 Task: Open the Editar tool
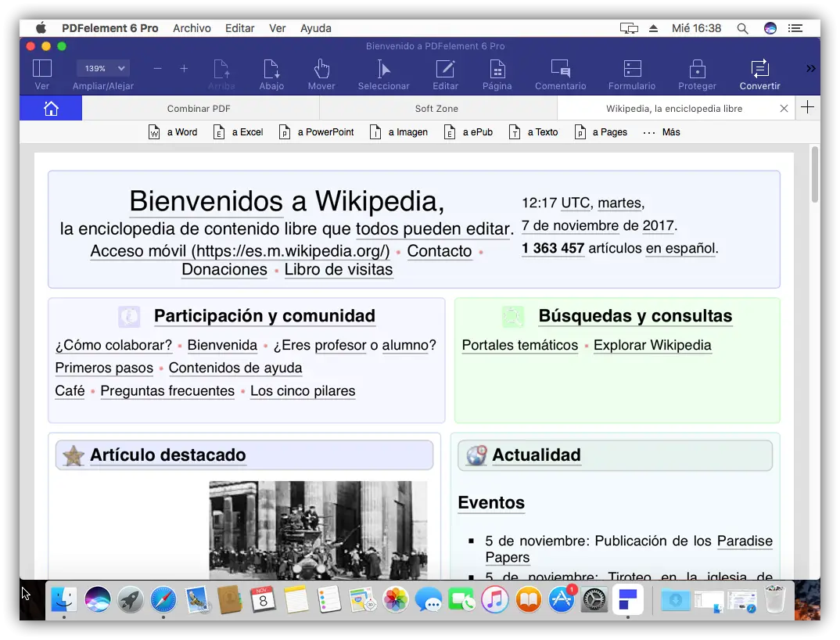(446, 74)
